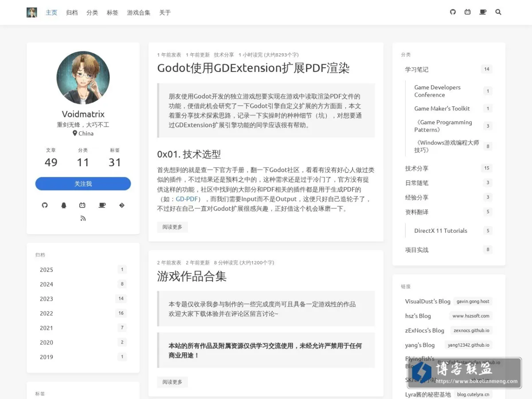Click the 关注我 follow button
Image resolution: width=532 pixels, height=399 pixels.
pos(83,184)
